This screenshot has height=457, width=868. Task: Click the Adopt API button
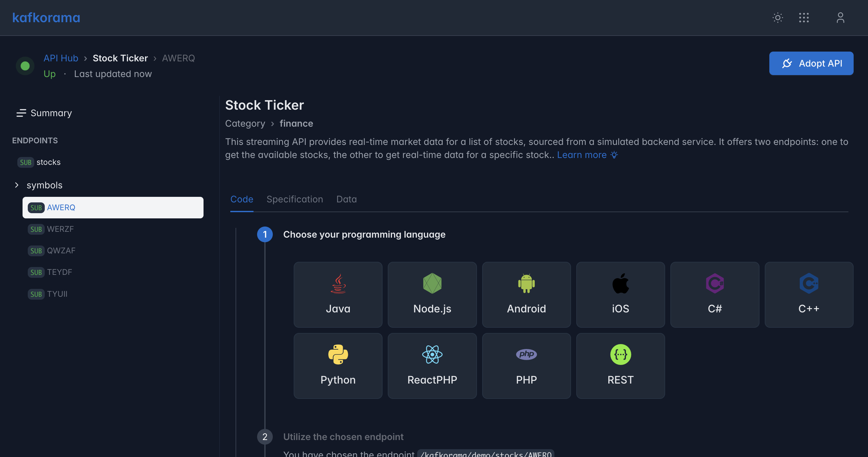point(811,63)
